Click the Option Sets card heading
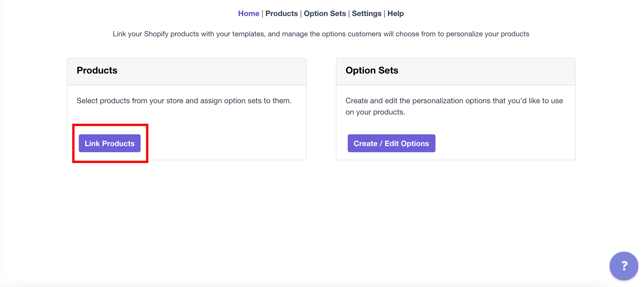644x287 pixels. coord(372,70)
